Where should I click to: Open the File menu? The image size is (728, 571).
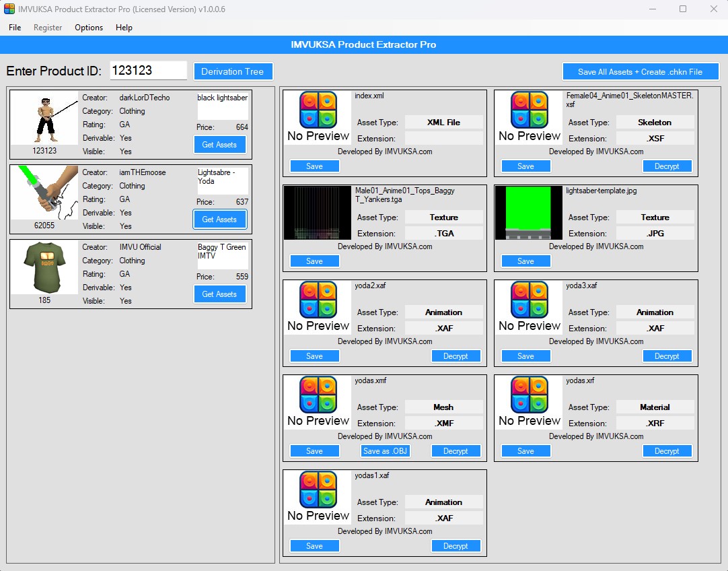[x=15, y=28]
